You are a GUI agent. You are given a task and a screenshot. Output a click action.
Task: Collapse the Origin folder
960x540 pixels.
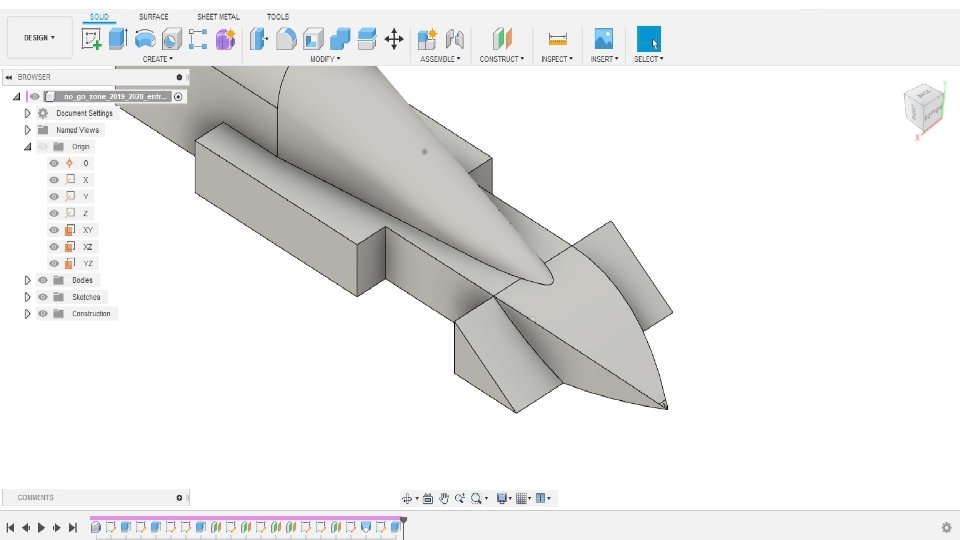28,147
